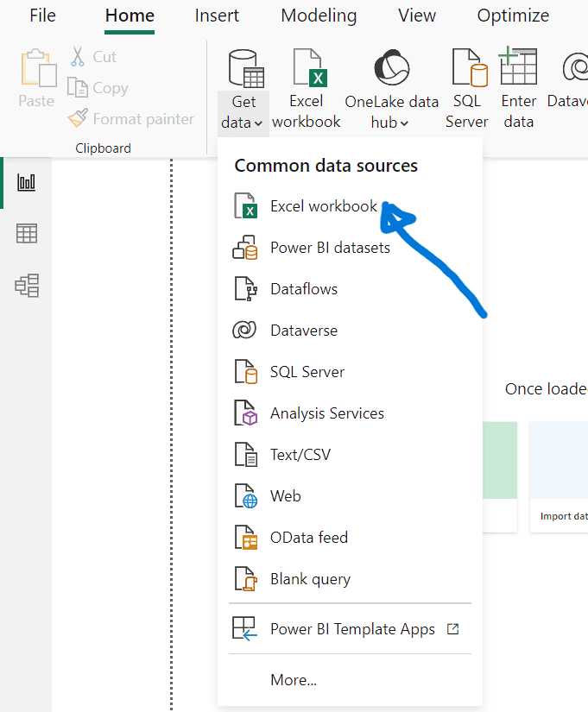Open Model view sidebar icon
Viewport: 588px width, 712px height.
coord(27,286)
